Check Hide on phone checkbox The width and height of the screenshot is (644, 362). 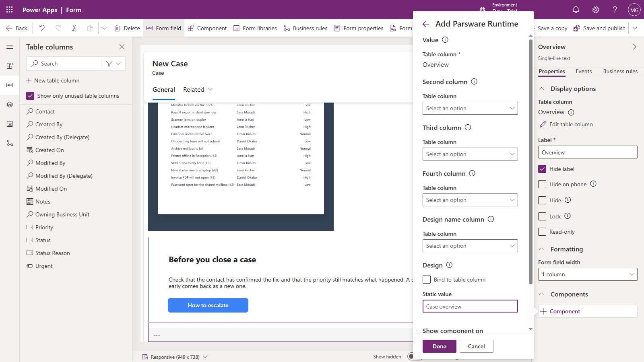(x=542, y=184)
